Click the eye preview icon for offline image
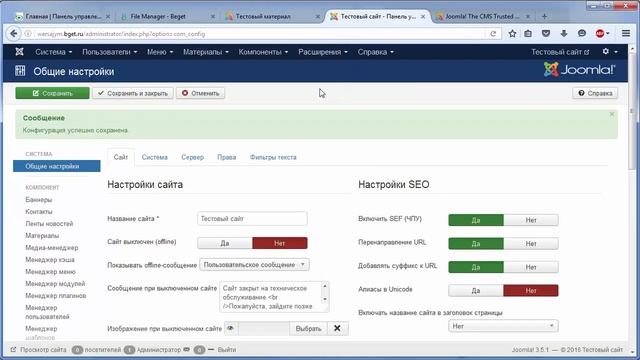640x360 pixels. click(231, 328)
